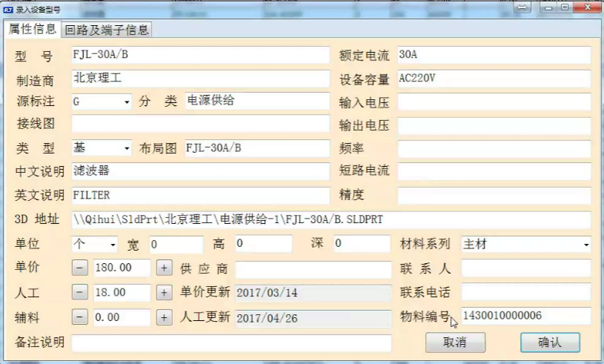Click the 型号 field containing FJL-30A/B
Screen dimensions: 604x364
tap(200, 55)
